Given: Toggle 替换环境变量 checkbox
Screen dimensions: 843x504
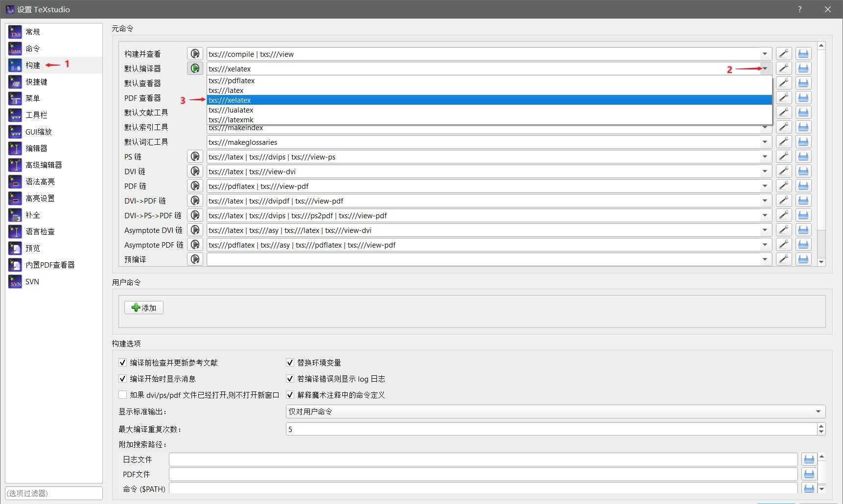Looking at the screenshot, I should (x=290, y=363).
